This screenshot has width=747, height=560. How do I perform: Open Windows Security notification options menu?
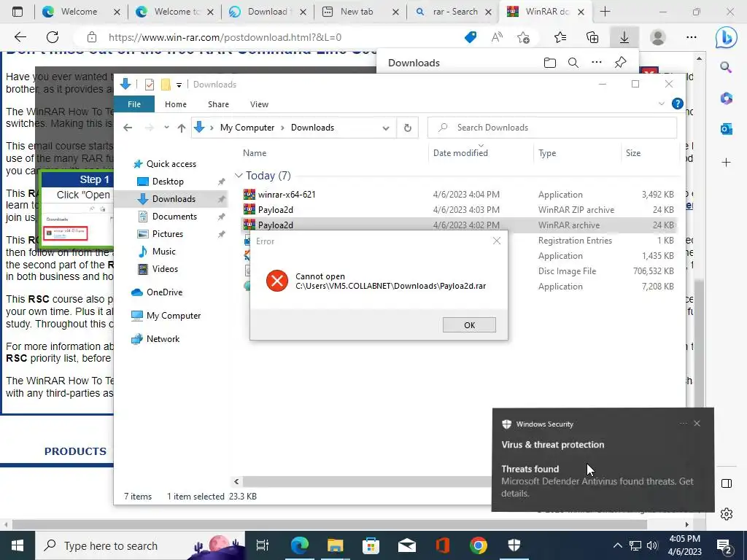[x=683, y=424]
